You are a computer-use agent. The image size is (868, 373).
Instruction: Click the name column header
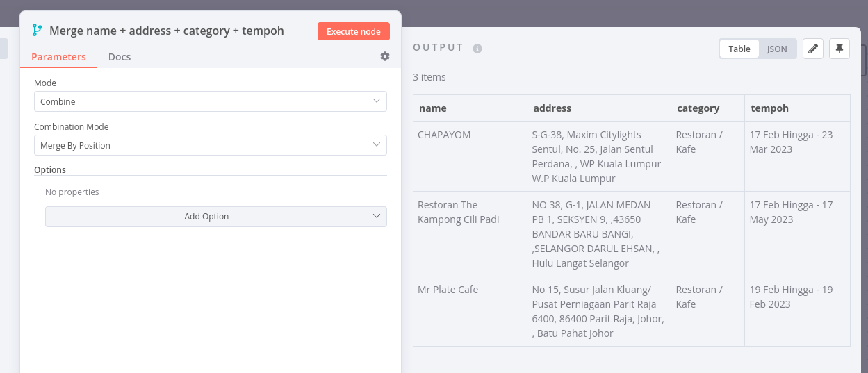pos(433,108)
